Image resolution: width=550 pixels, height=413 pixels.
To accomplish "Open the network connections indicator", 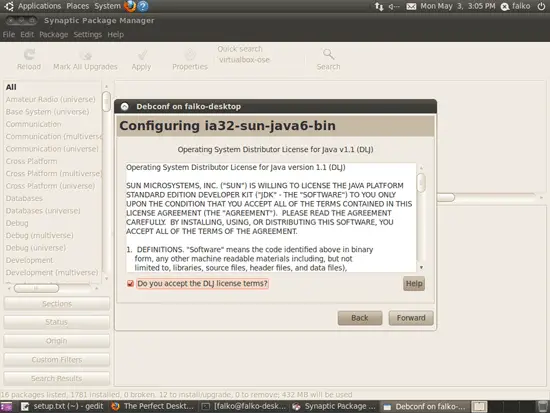I will pyautogui.click(x=379, y=6).
